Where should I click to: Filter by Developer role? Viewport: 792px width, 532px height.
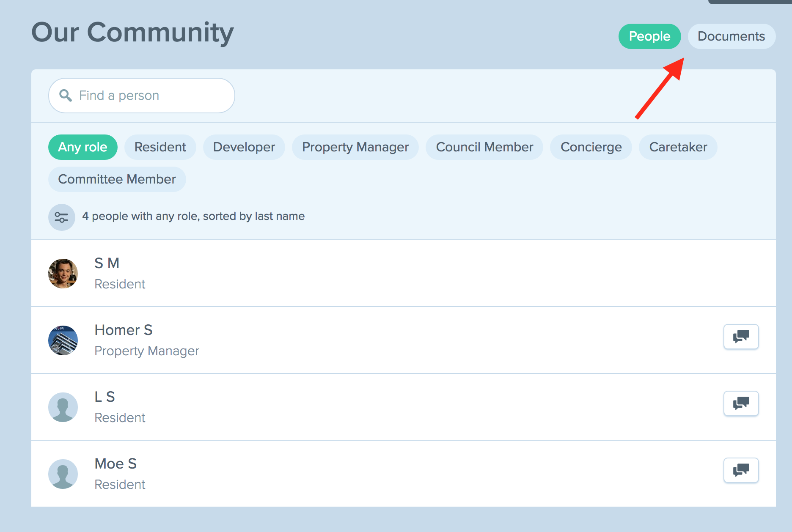click(x=244, y=147)
